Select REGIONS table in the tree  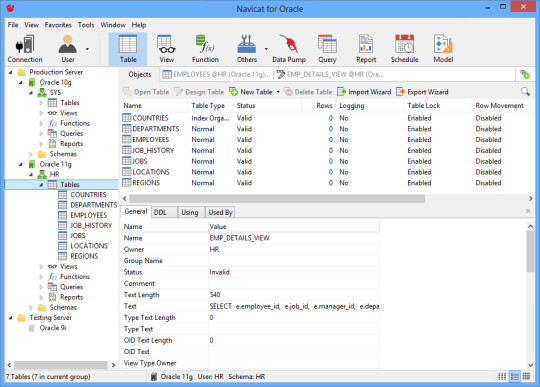[x=84, y=256]
